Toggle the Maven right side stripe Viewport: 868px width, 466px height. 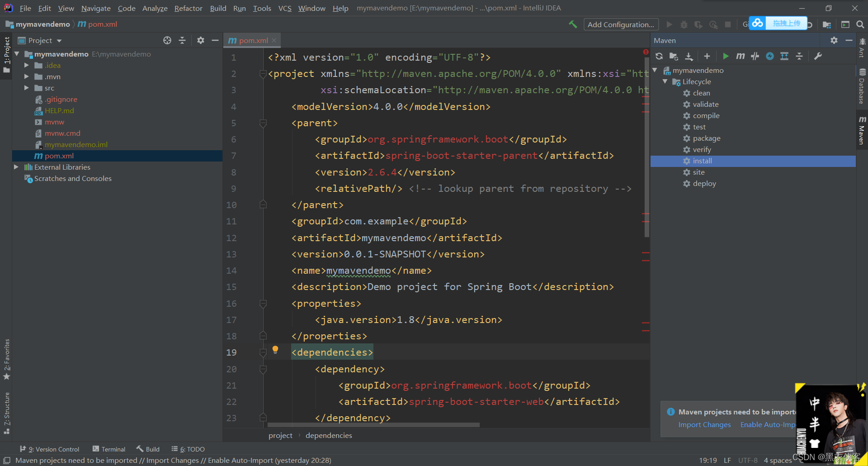tap(862, 130)
